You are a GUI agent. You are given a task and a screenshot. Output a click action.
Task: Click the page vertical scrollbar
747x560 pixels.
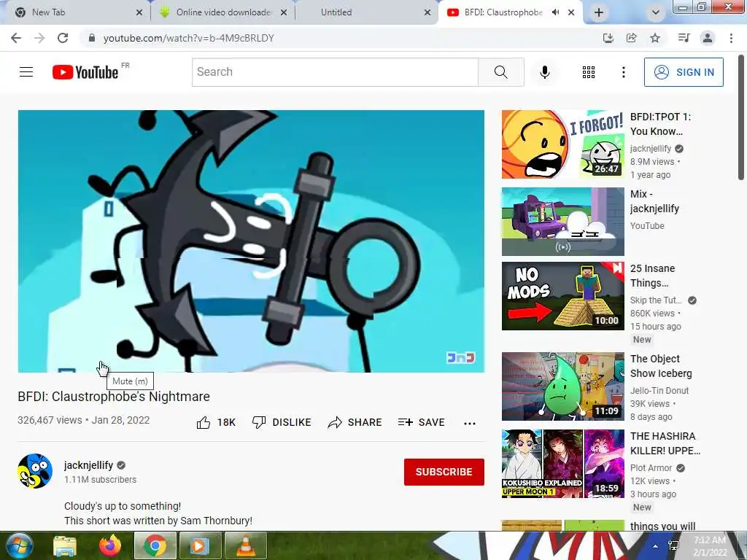coord(741,117)
